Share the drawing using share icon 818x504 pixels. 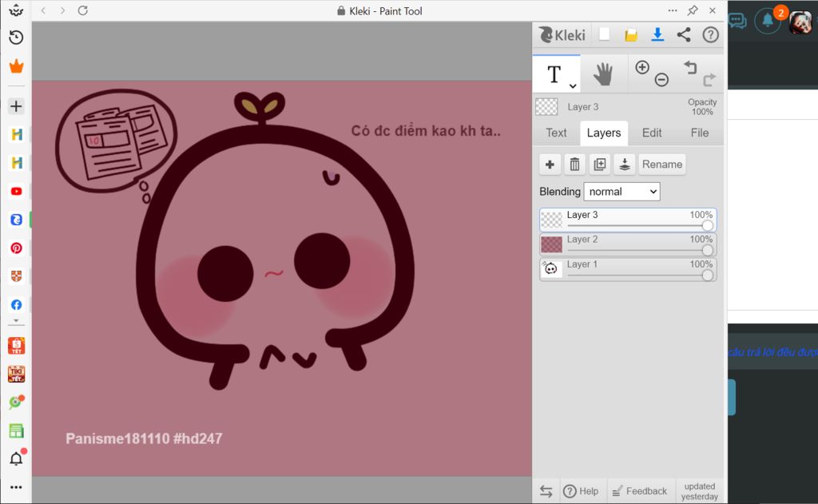[684, 35]
